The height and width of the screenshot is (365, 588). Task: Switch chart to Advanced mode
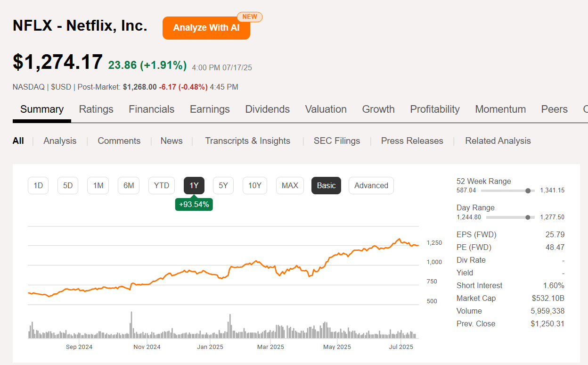click(x=371, y=185)
